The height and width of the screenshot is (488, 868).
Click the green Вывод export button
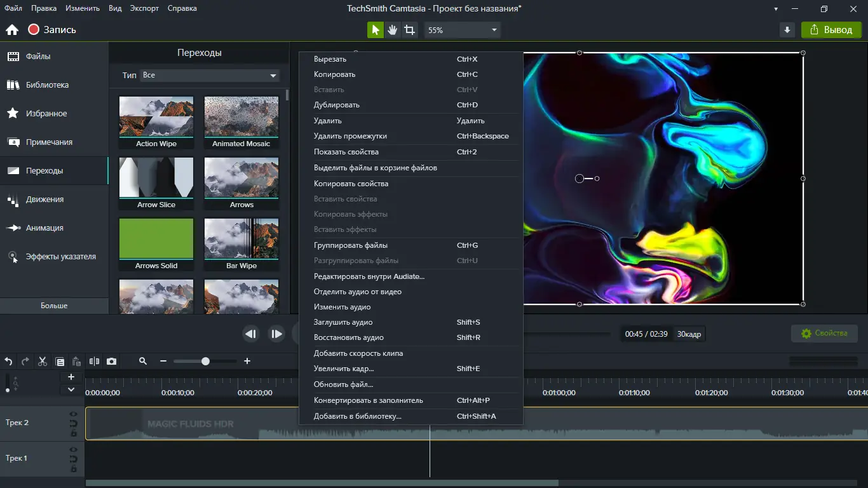click(x=831, y=30)
